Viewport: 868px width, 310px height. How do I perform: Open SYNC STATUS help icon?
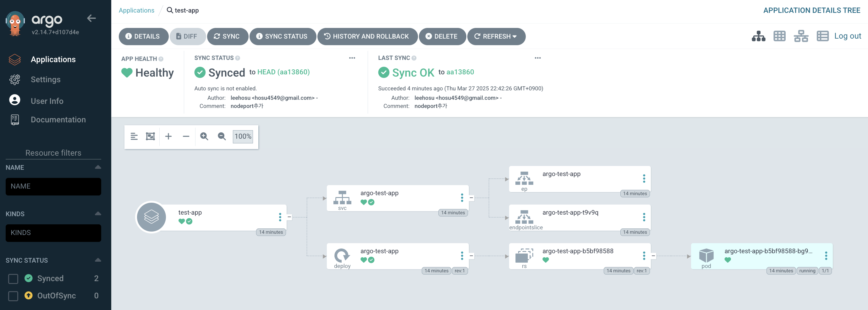coord(238,58)
